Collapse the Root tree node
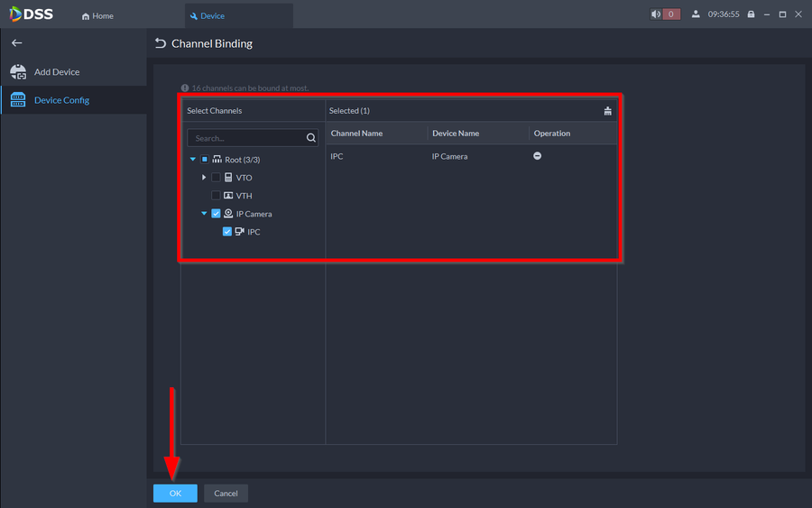Image resolution: width=812 pixels, height=508 pixels. [x=193, y=160]
